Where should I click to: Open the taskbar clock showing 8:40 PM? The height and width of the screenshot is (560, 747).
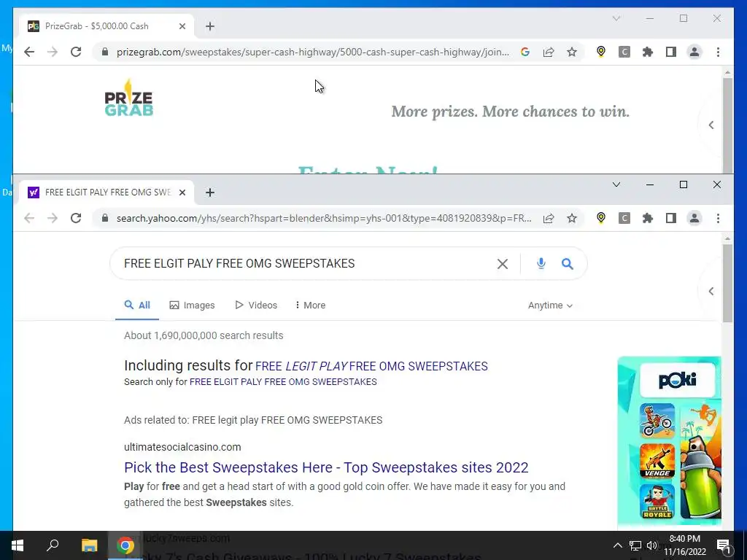[684, 545]
